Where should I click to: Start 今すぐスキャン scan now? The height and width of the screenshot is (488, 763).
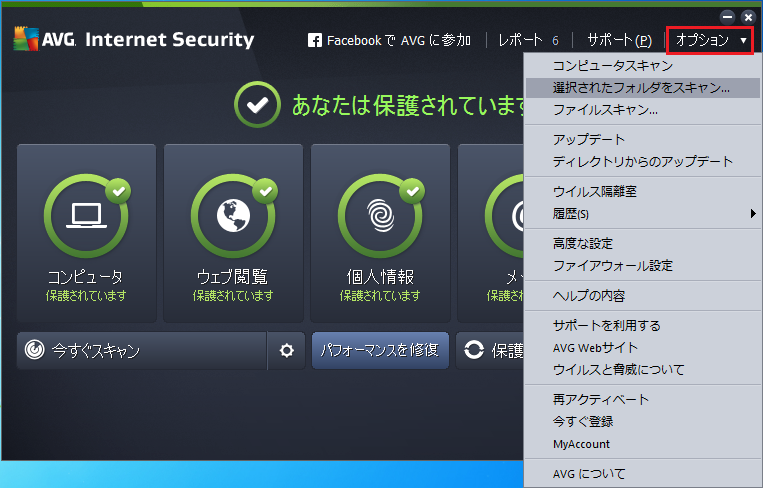(142, 350)
